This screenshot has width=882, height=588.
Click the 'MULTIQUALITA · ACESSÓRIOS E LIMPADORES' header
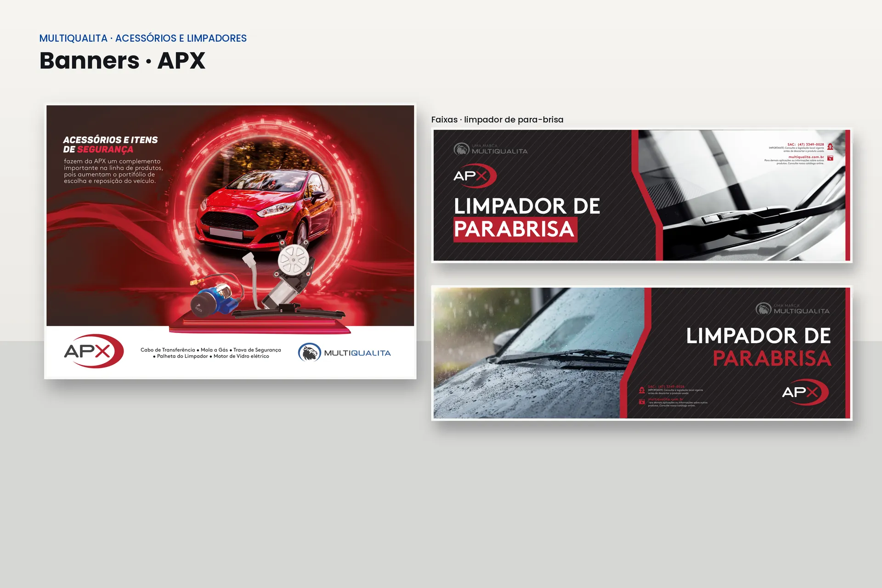(143, 38)
